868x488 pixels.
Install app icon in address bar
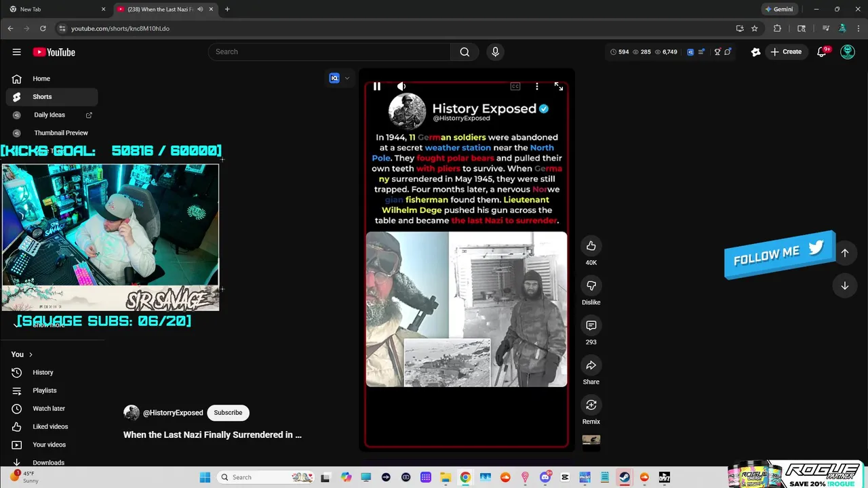[x=740, y=28]
